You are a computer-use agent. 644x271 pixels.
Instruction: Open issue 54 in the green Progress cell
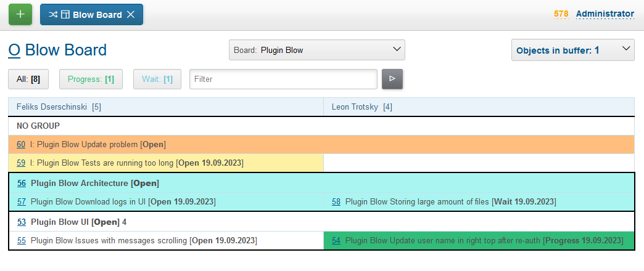[x=336, y=240]
